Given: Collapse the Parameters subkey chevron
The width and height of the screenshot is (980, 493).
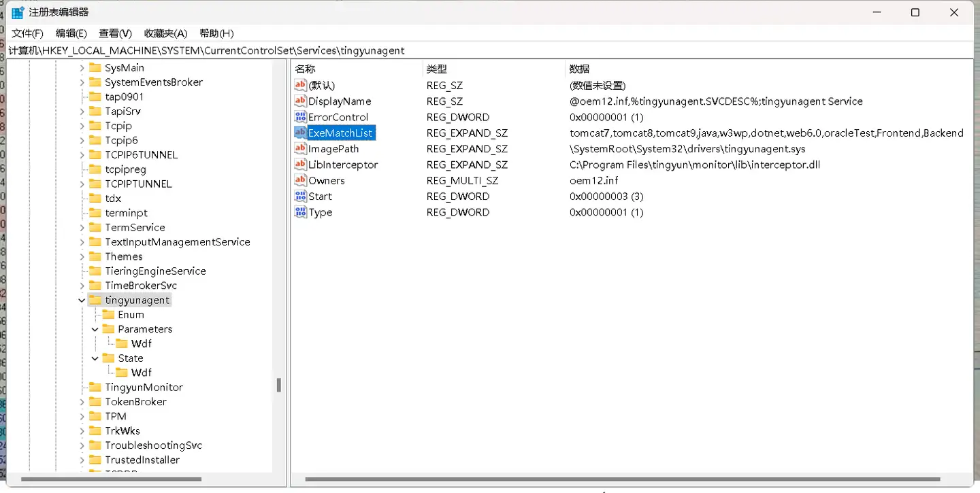Looking at the screenshot, I should [95, 329].
